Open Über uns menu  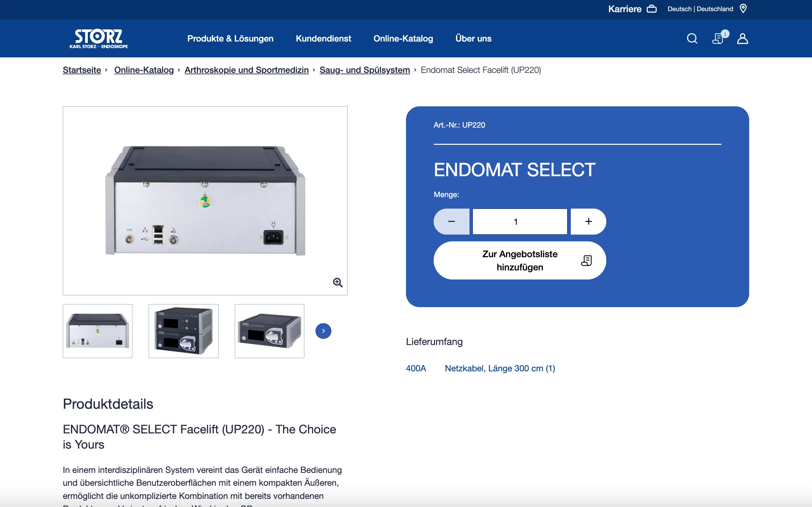click(x=474, y=38)
